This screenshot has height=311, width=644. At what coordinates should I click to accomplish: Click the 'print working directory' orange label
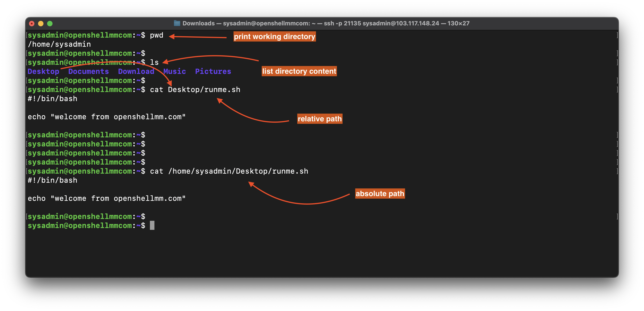coord(274,36)
